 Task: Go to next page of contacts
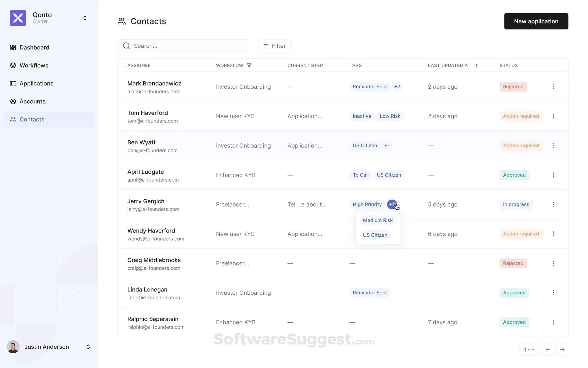click(x=562, y=349)
